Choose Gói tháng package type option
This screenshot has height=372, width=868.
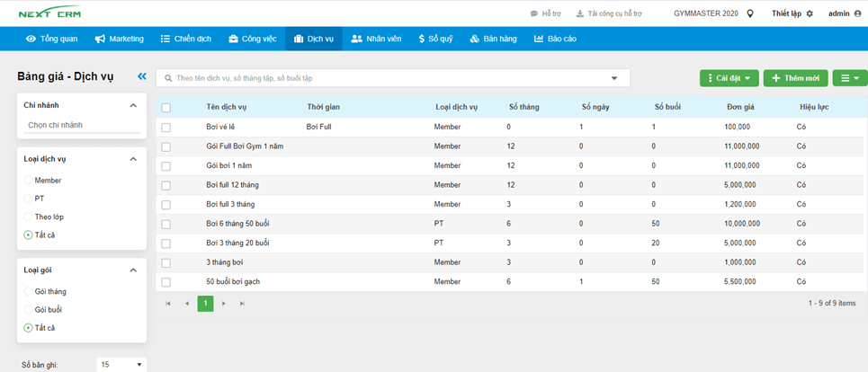[28, 292]
